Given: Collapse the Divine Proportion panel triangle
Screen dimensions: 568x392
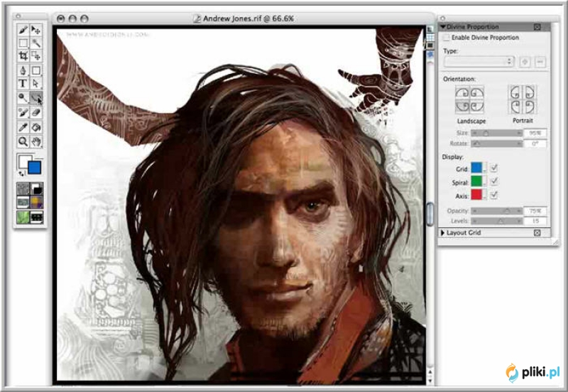Looking at the screenshot, I should (x=442, y=27).
